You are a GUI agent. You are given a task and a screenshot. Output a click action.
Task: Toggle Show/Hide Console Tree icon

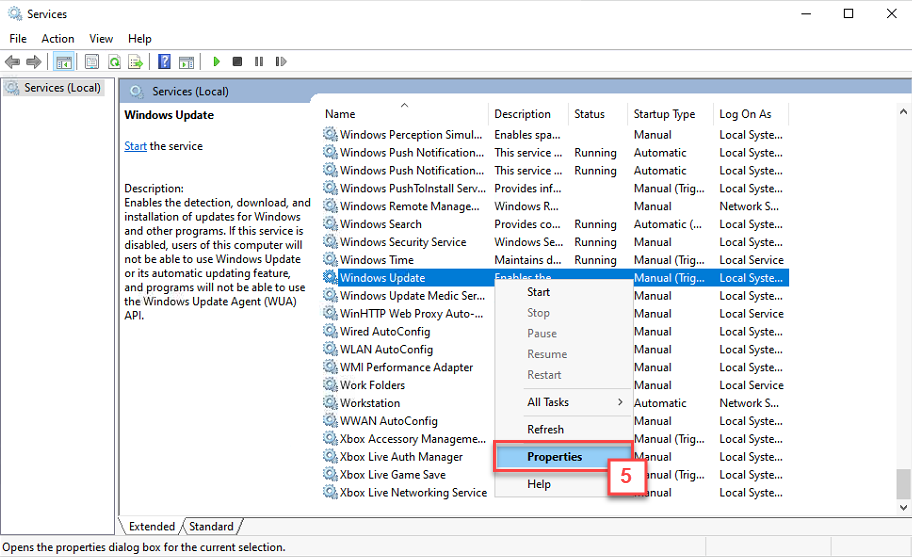(x=63, y=62)
